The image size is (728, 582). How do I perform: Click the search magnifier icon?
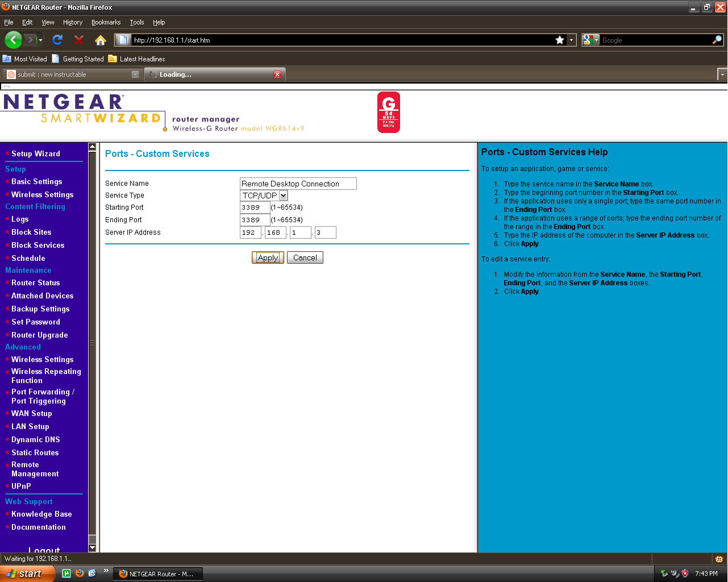717,40
